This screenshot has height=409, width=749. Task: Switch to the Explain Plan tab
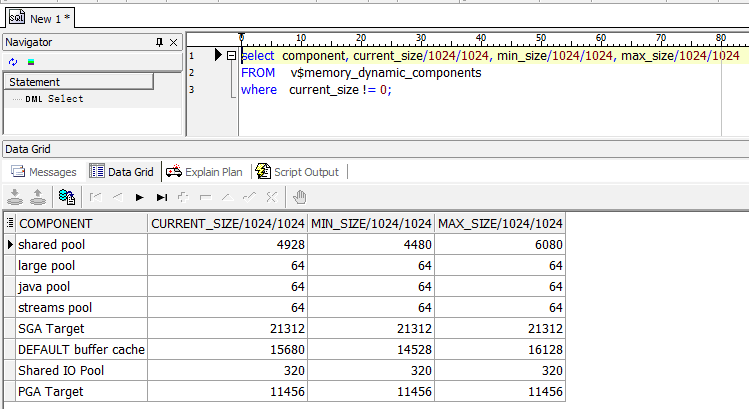[203, 172]
